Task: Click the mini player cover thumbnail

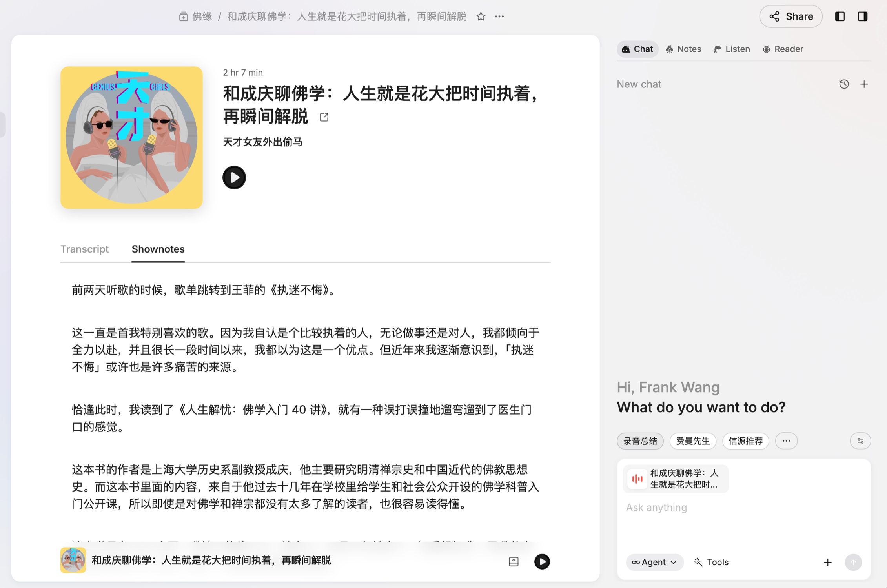Action: coord(73,560)
